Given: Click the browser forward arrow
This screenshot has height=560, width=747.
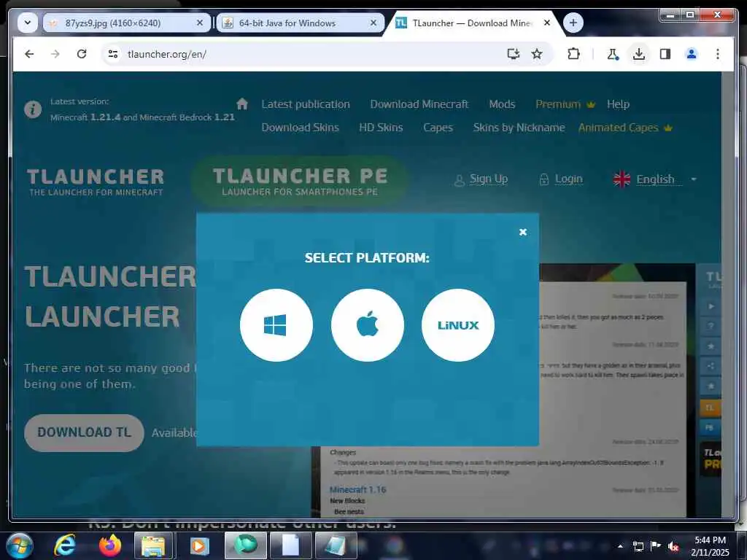Looking at the screenshot, I should (x=55, y=54).
